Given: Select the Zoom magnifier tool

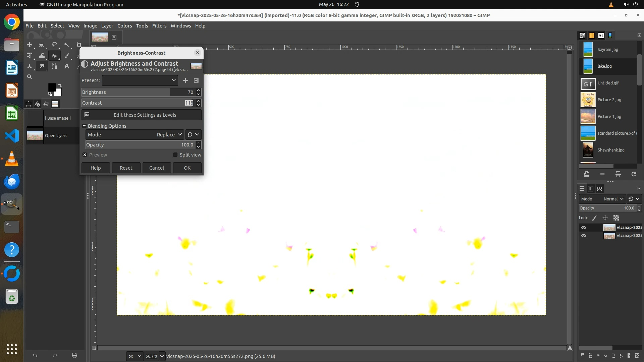Looking at the screenshot, I should click(x=30, y=77).
